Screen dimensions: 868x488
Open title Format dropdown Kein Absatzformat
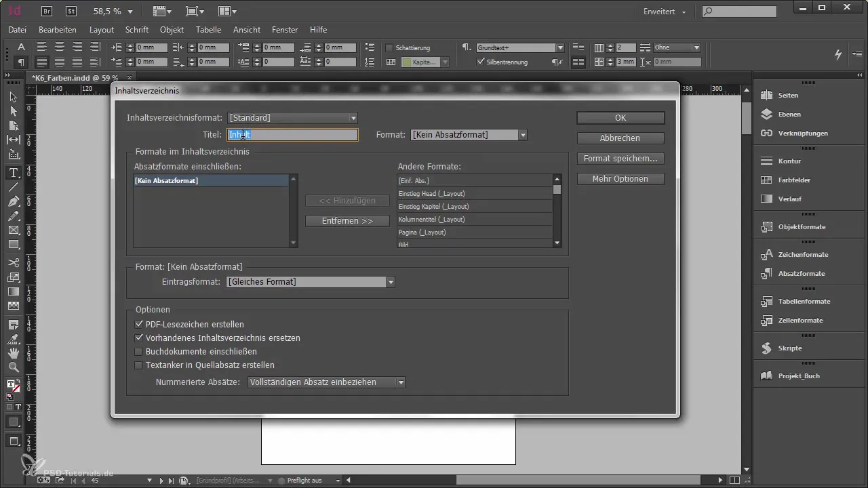click(x=469, y=135)
